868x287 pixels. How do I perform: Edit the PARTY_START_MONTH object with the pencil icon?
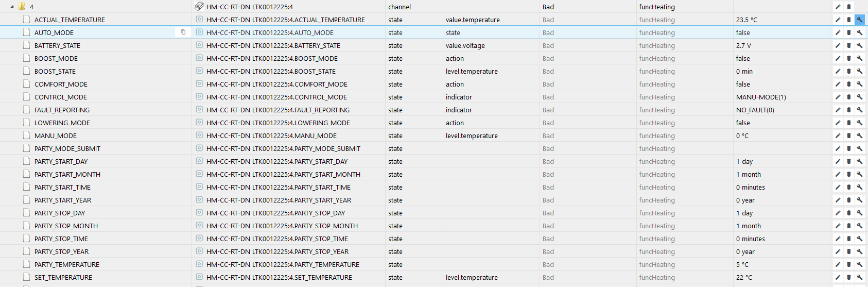(838, 174)
